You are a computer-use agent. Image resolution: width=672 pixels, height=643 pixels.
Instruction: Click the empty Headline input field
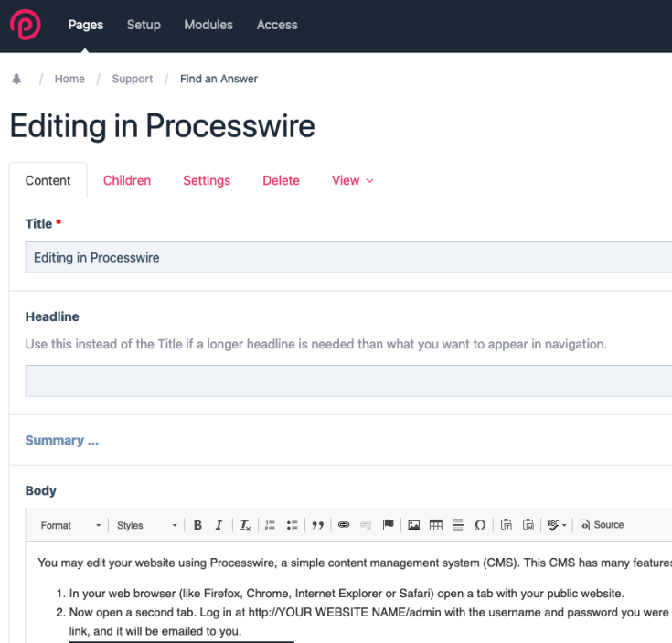pos(348,381)
